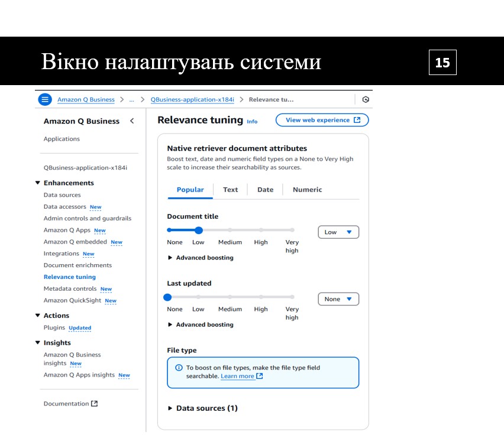Expand Advanced boosting under Last updated
Screen dimensions: 504x435
pyautogui.click(x=201, y=324)
